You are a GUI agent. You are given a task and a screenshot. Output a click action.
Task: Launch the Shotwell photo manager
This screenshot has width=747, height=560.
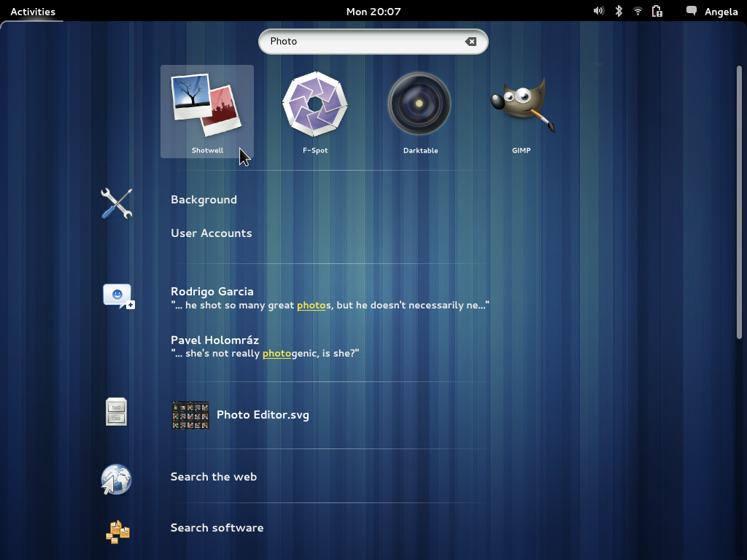tap(206, 112)
